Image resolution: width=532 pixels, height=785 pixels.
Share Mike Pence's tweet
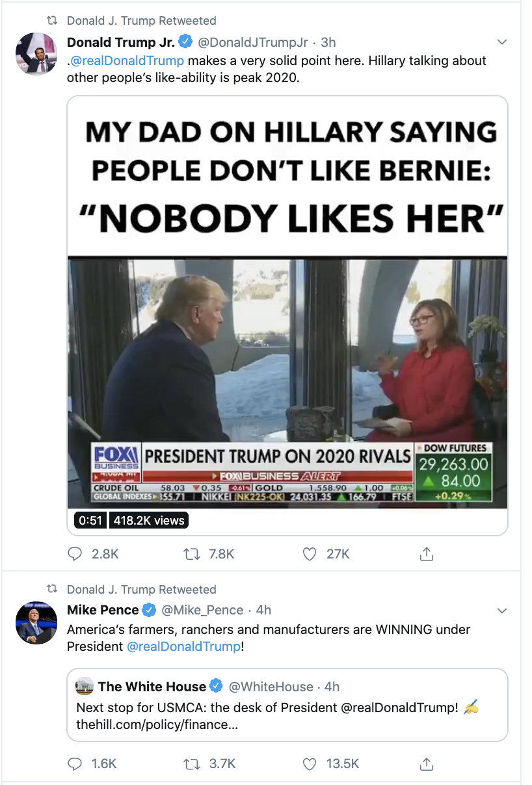pos(427,763)
